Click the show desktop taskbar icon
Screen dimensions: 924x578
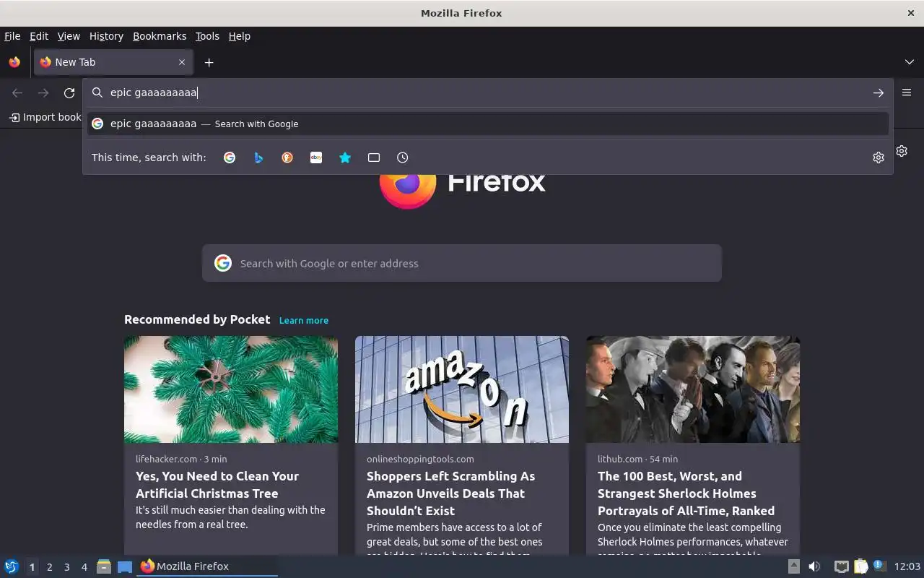[x=125, y=566]
